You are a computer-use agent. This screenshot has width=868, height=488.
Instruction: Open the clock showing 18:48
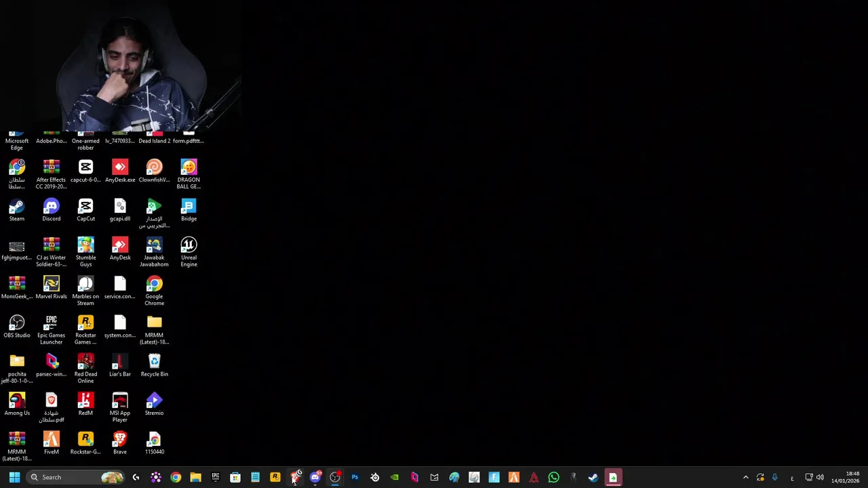[x=846, y=477]
